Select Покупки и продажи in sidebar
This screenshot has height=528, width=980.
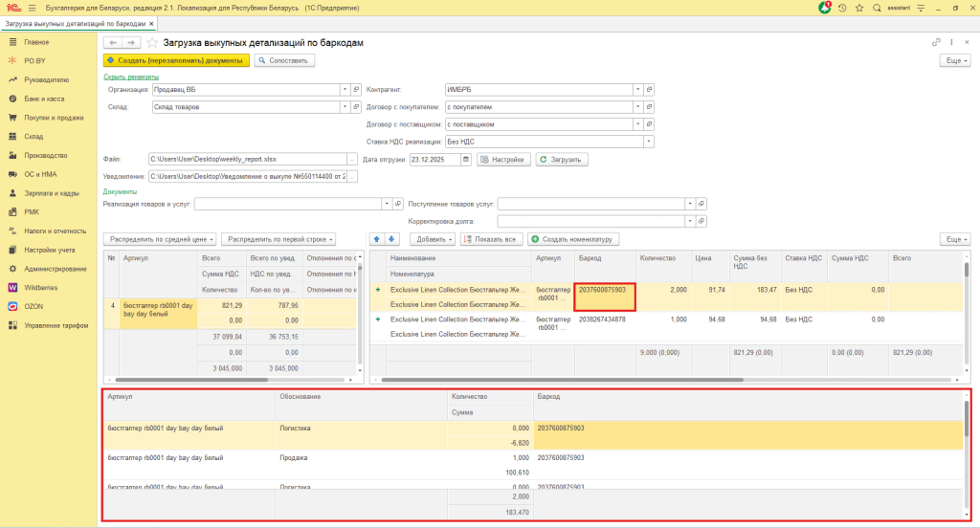click(54, 118)
